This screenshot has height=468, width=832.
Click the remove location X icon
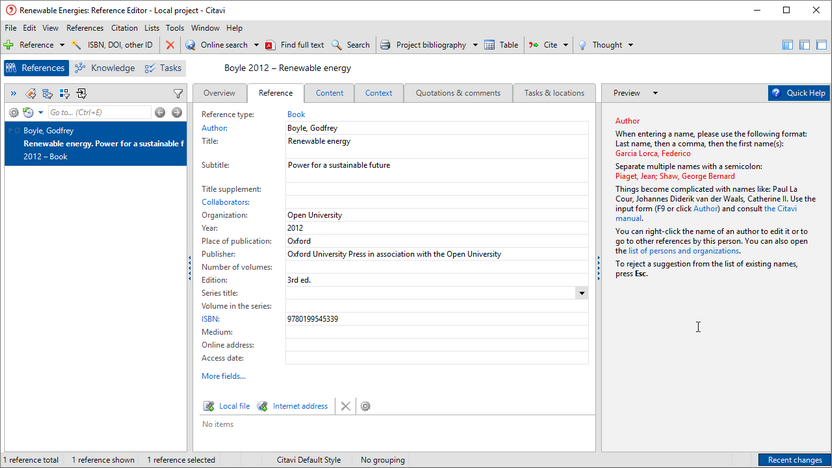pyautogui.click(x=345, y=406)
